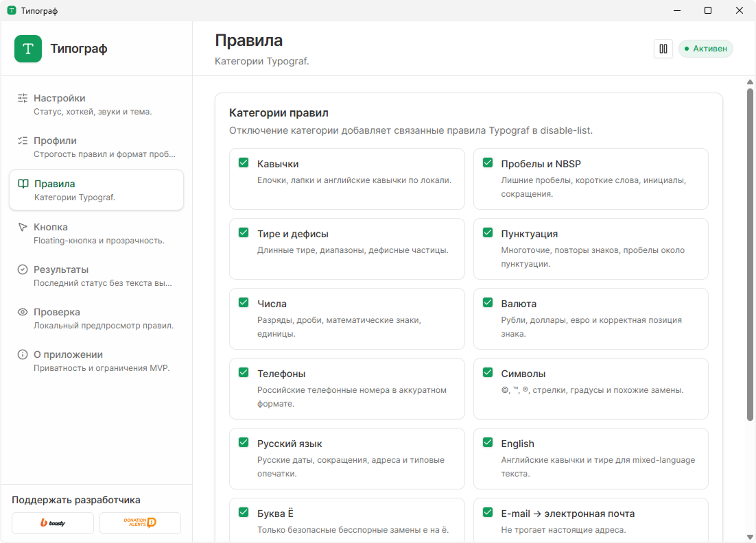Click the Активен status badge
756x543 pixels.
coord(706,49)
